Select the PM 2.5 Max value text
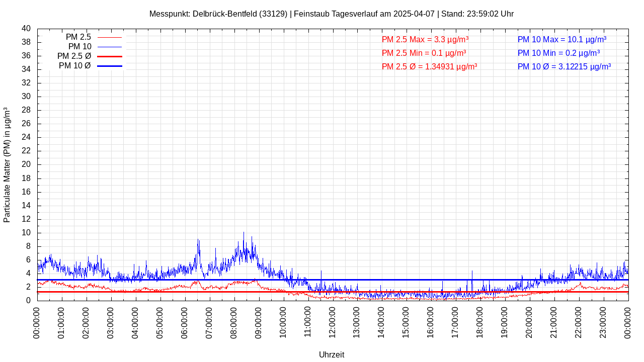 [x=425, y=39]
